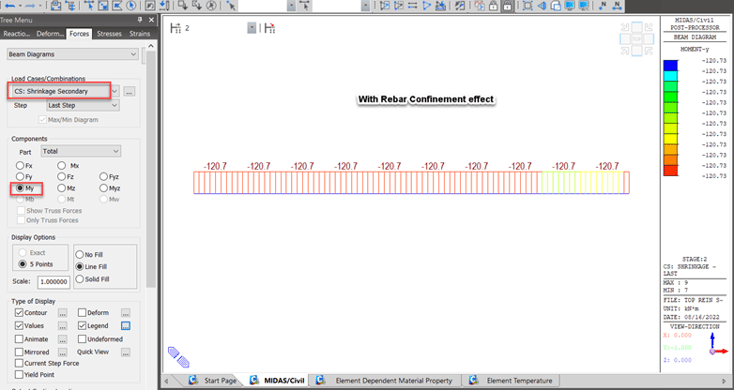Click the open padlock toolbar icon
734x390 pixels.
pos(493,6)
